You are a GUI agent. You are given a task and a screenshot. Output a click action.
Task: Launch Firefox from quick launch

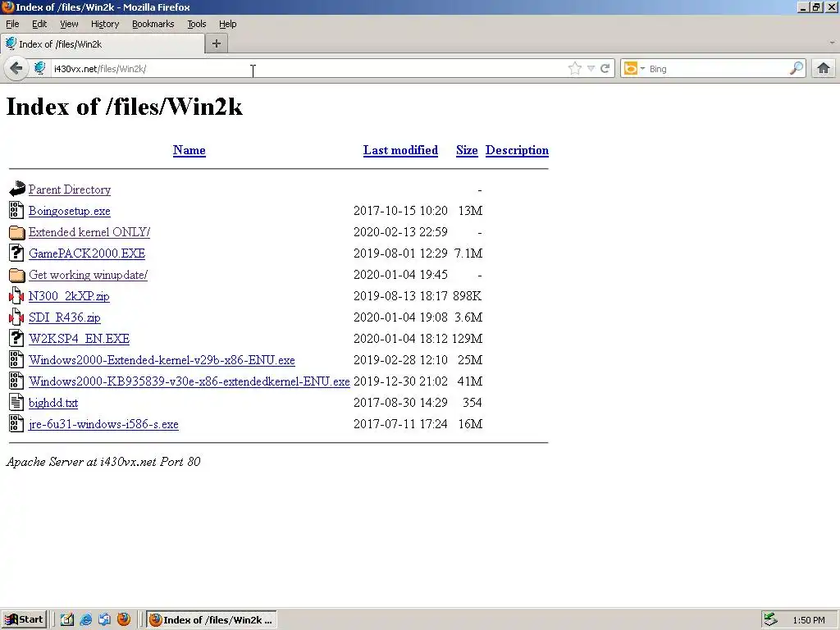coord(123,619)
